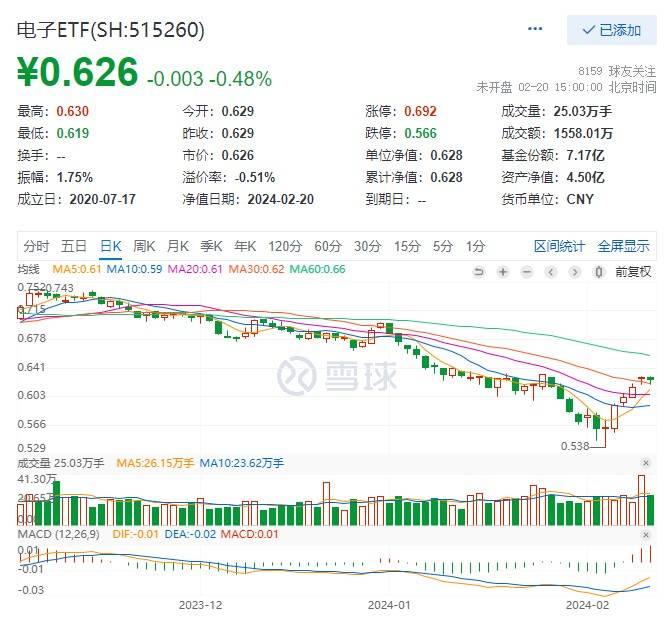Click the 单位净值 0.628 value
667x618 pixels.
[x=446, y=155]
